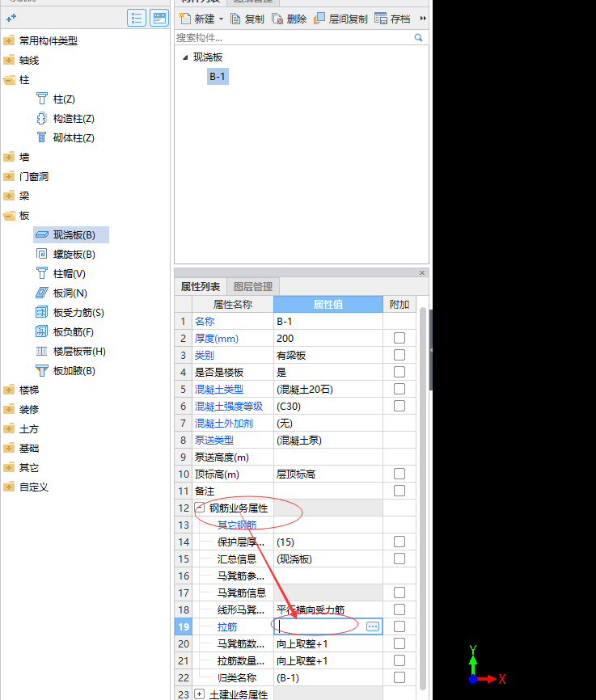Click the 删除 delete button
The width and height of the screenshot is (596, 700).
click(x=289, y=19)
